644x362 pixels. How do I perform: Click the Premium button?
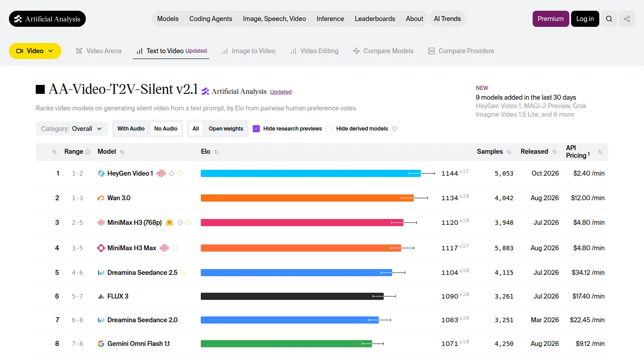tap(551, 19)
